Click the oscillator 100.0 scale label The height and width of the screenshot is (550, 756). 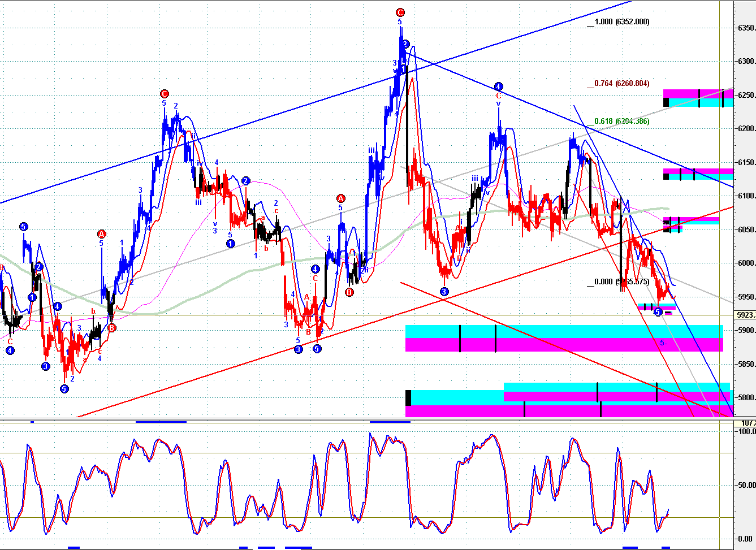coord(747,431)
